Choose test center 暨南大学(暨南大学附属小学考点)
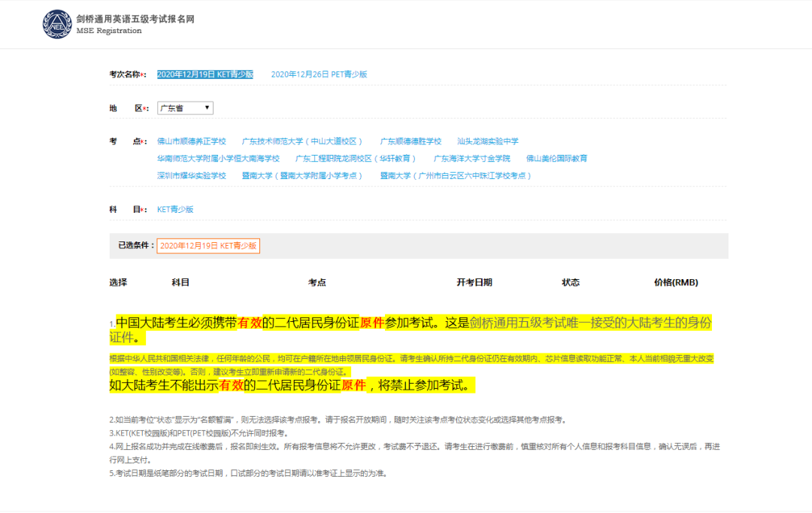The image size is (812, 513). coord(302,176)
